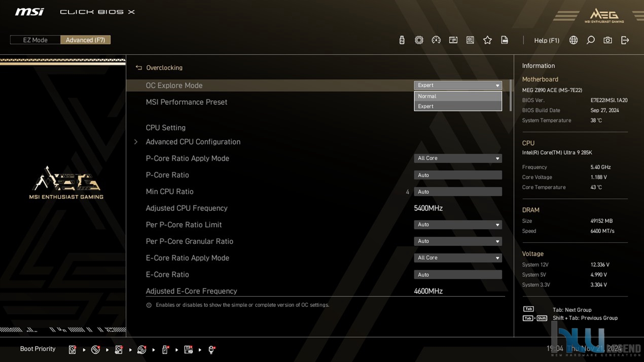Open Per P-Core Ratio Limit dropdown

(x=458, y=225)
